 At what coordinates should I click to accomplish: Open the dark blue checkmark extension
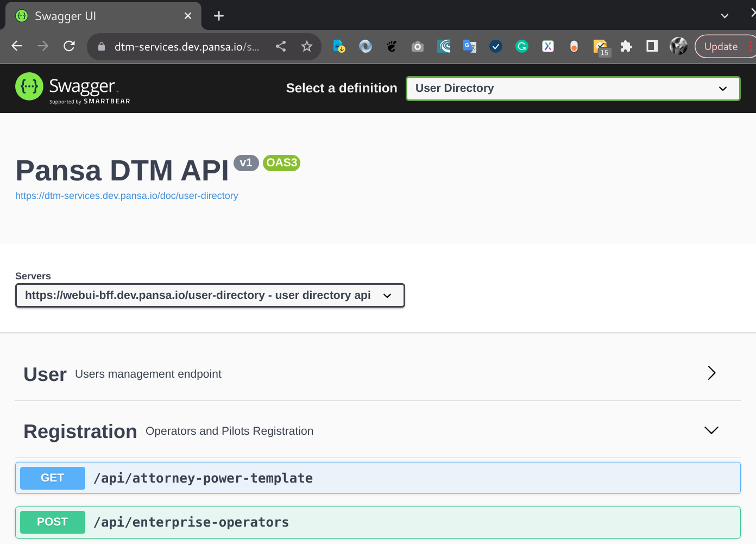(x=496, y=46)
